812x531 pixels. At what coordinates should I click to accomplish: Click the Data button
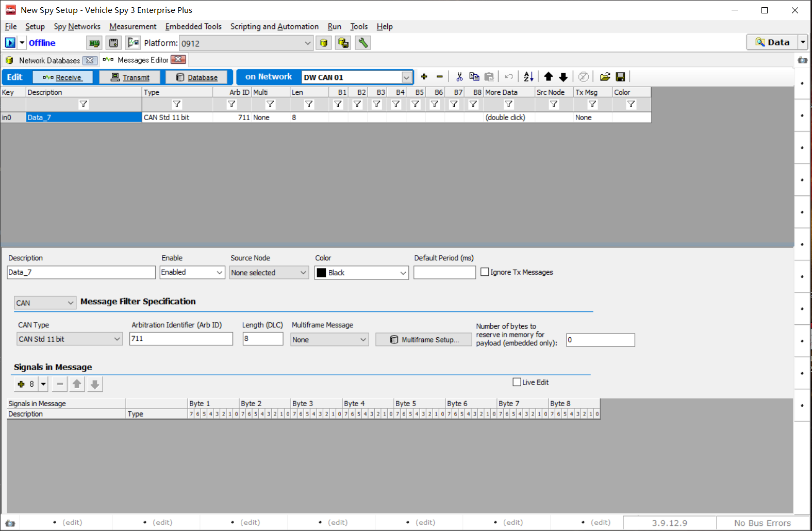pos(772,42)
